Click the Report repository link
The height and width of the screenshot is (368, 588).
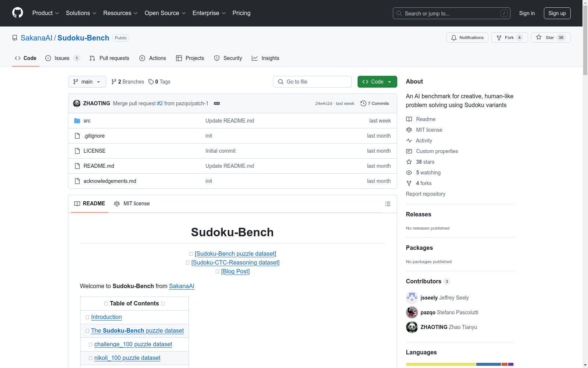pyautogui.click(x=426, y=194)
